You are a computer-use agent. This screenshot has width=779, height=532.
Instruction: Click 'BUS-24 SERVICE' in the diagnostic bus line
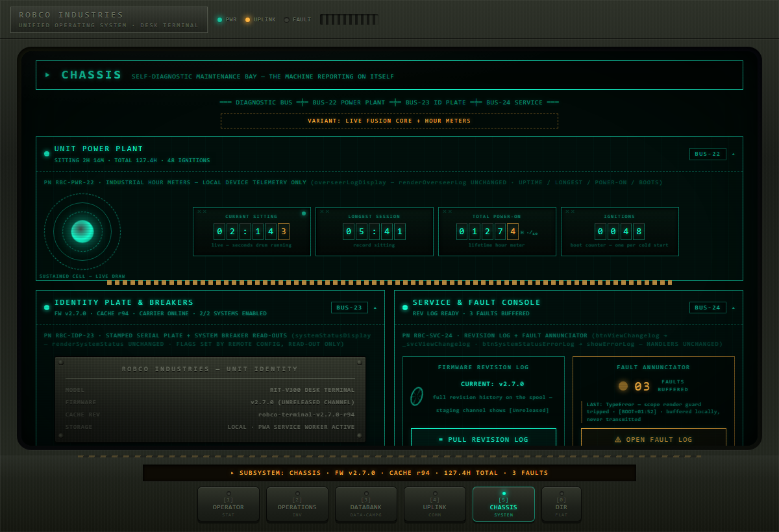tap(514, 103)
